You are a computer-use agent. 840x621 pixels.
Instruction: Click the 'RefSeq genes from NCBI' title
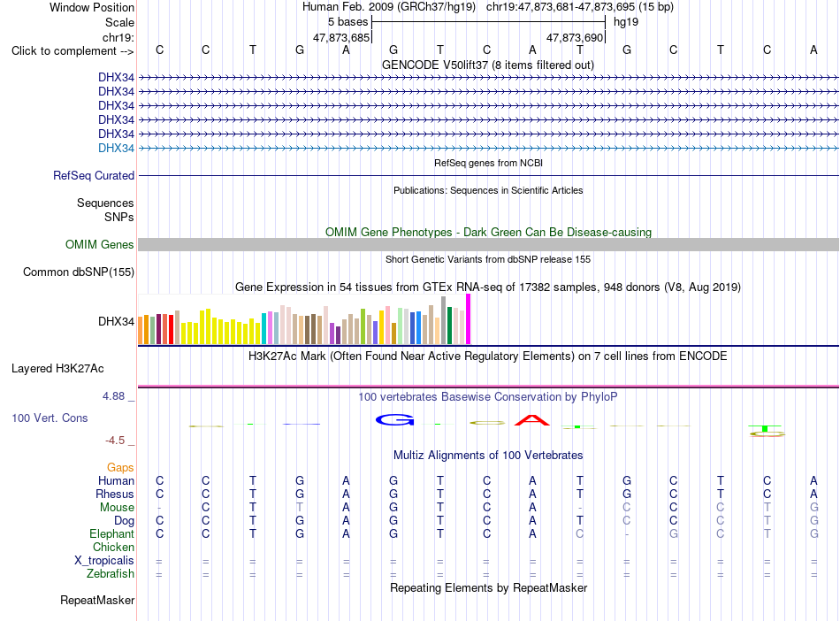488,163
